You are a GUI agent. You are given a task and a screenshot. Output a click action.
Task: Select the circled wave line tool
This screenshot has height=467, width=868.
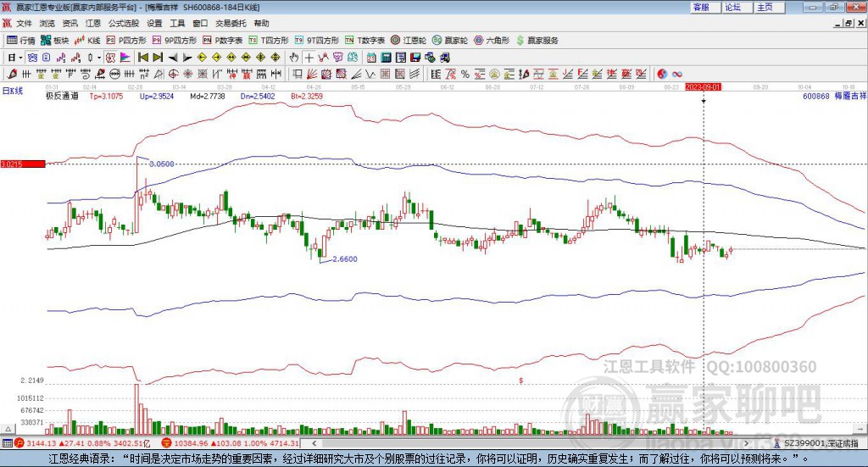point(114,74)
